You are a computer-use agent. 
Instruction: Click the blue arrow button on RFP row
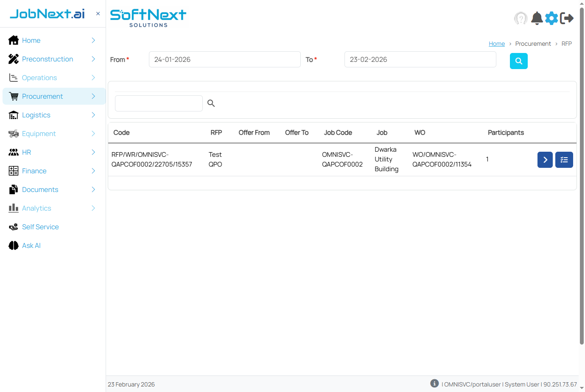[545, 160]
